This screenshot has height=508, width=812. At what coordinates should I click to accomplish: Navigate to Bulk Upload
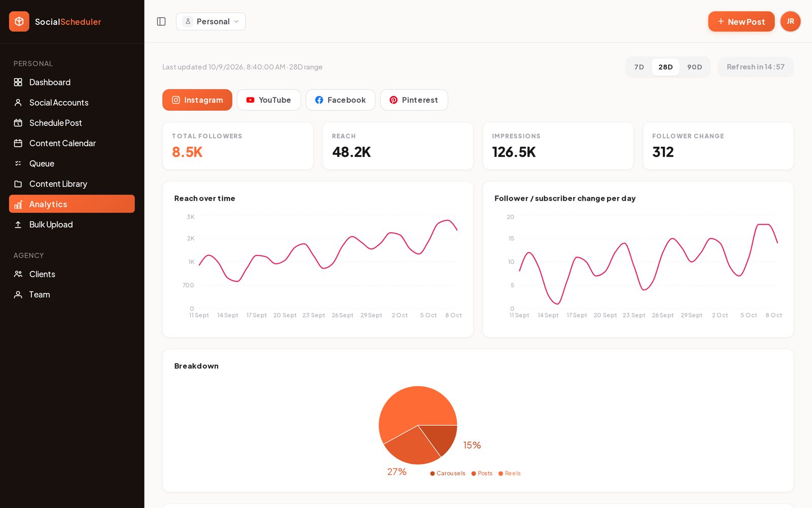point(72,225)
